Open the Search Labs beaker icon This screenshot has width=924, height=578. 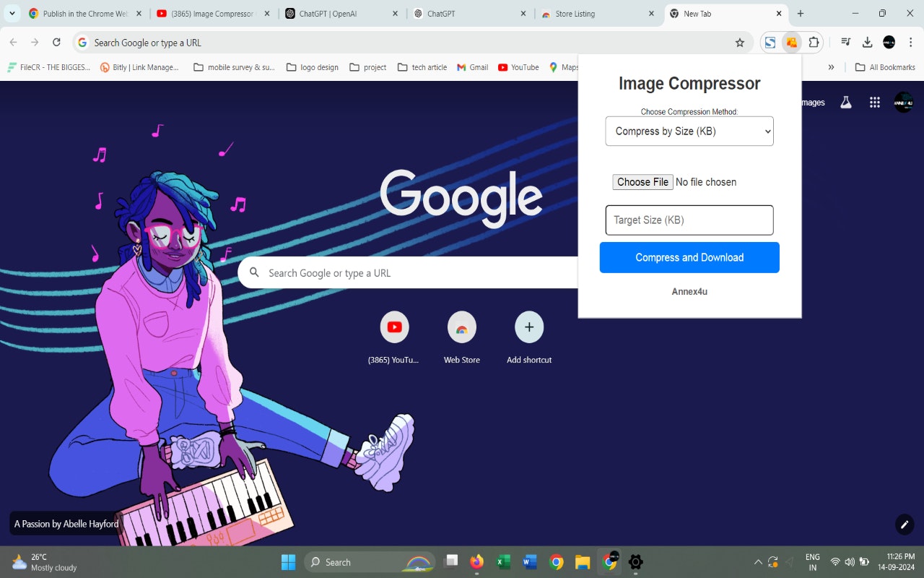[845, 102]
